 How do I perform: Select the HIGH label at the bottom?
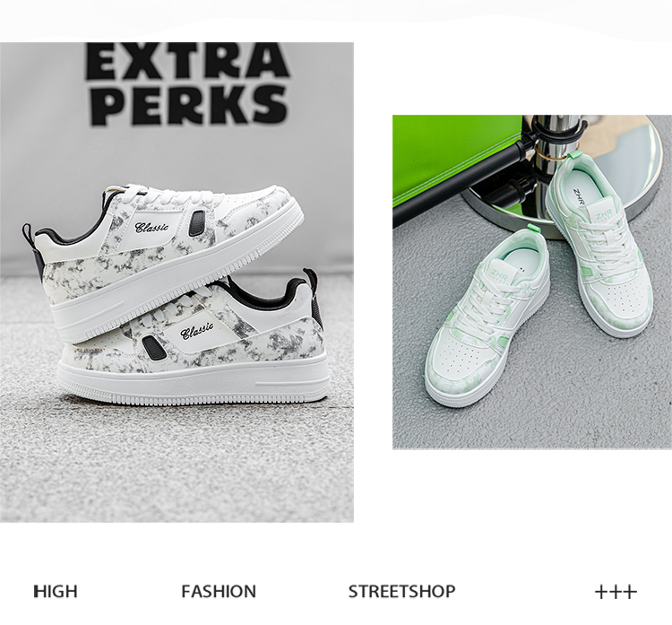pos(56,592)
